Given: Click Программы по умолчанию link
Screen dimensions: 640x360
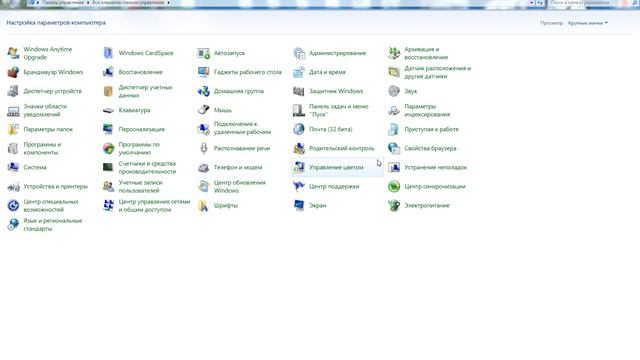Looking at the screenshot, I should [139, 149].
